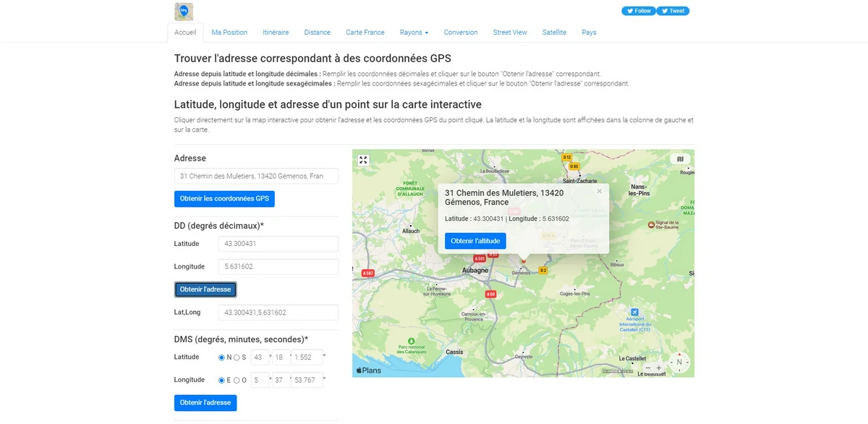The image size is (868, 424).
Task: Click the Twitter Tweet button
Action: point(673,11)
